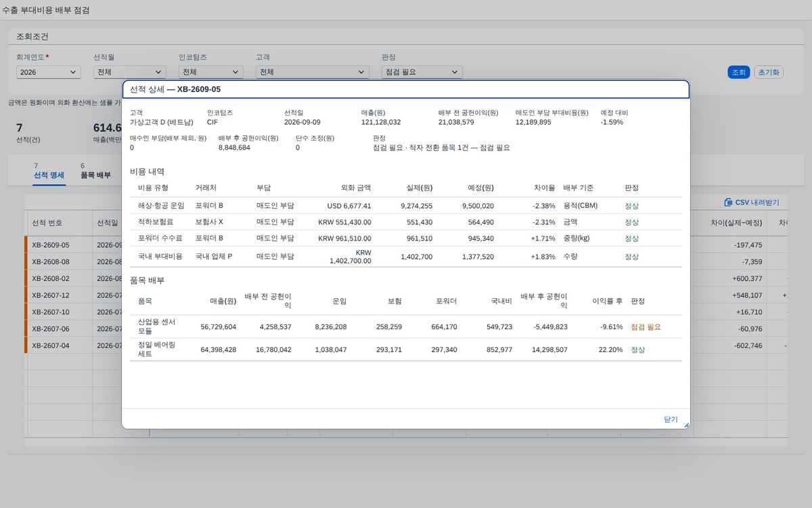812x508 pixels.
Task: Click the 조회 search button
Action: point(738,72)
